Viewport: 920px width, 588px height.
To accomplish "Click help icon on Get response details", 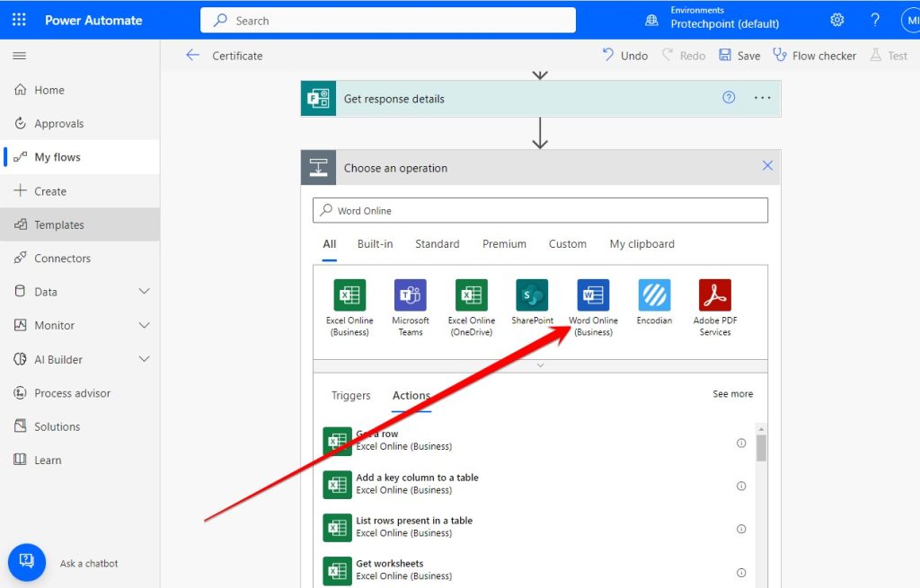I will point(729,97).
